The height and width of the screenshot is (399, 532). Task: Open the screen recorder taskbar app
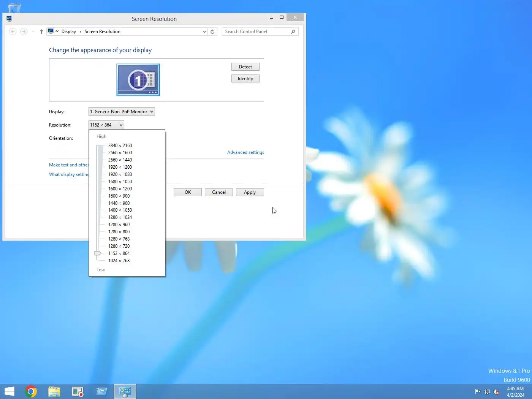coord(78,391)
